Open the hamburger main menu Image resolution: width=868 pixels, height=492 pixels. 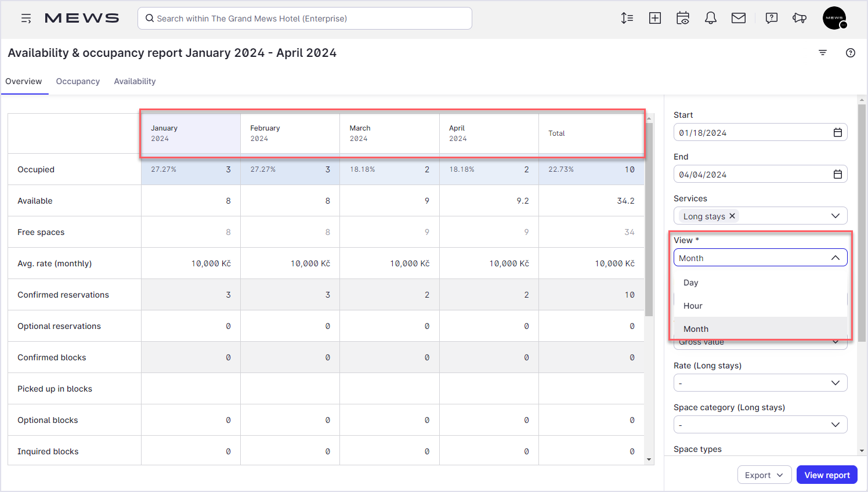pyautogui.click(x=26, y=19)
